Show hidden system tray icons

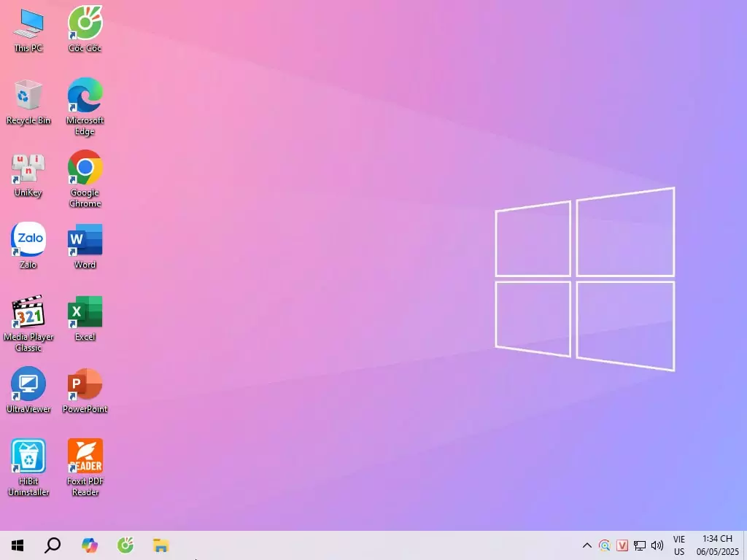tap(587, 545)
